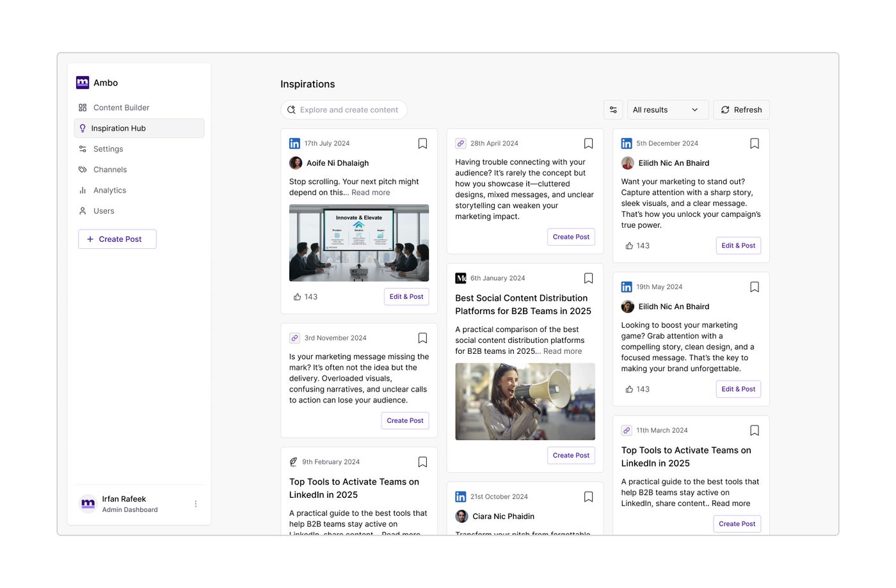Click the link icon on 3rd November 2024 post
Screen dimensions: 896x588
pos(294,338)
